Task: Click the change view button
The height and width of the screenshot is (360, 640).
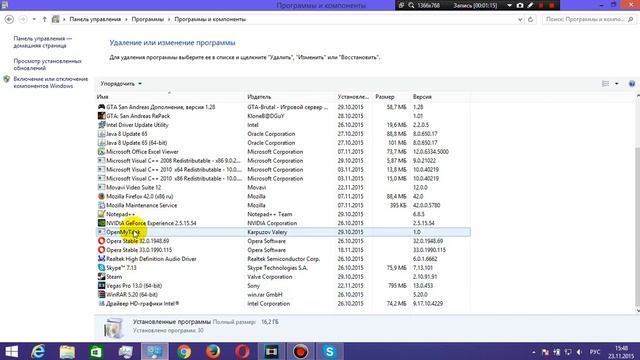Action: pos(605,84)
